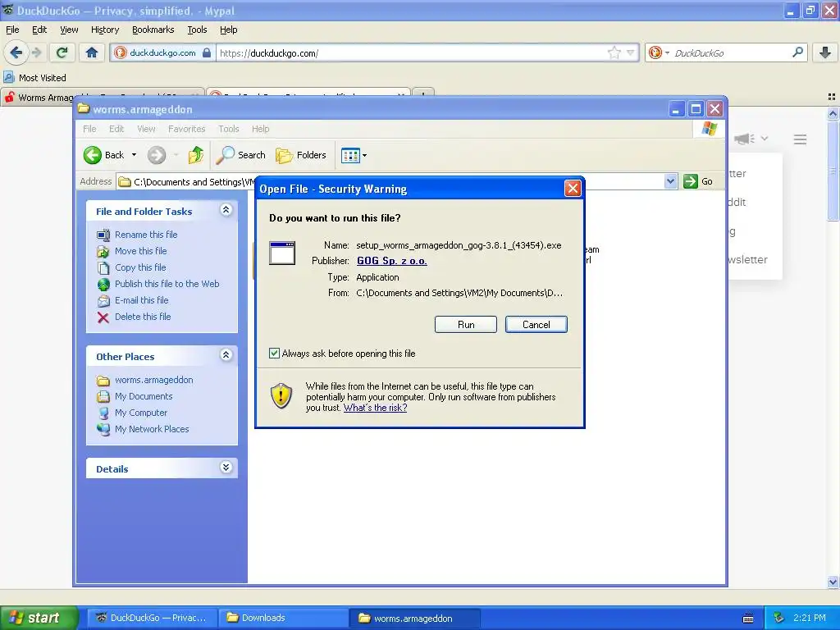Screen dimensions: 840x630
Task: Click the browser Forward arrow icon
Action: tap(36, 52)
